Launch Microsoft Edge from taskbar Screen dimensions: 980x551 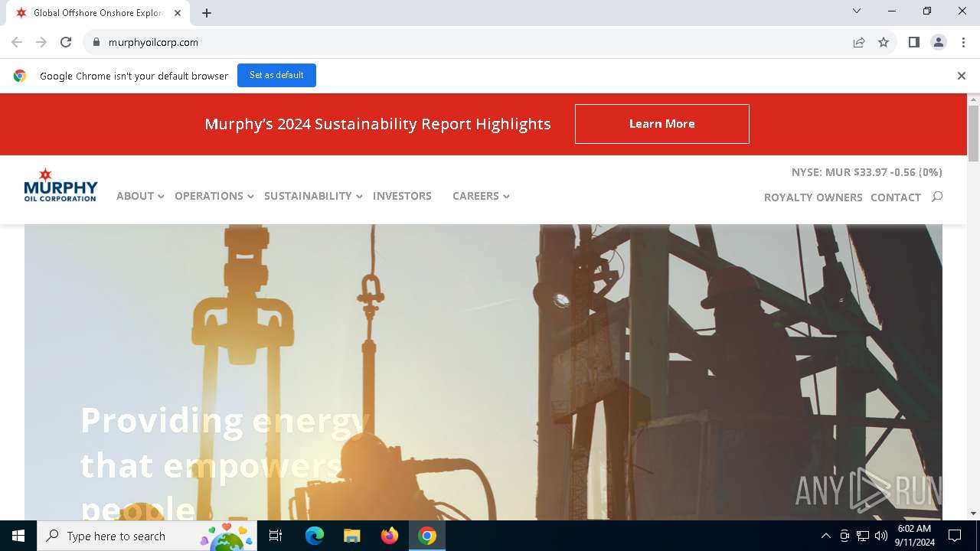tap(315, 536)
